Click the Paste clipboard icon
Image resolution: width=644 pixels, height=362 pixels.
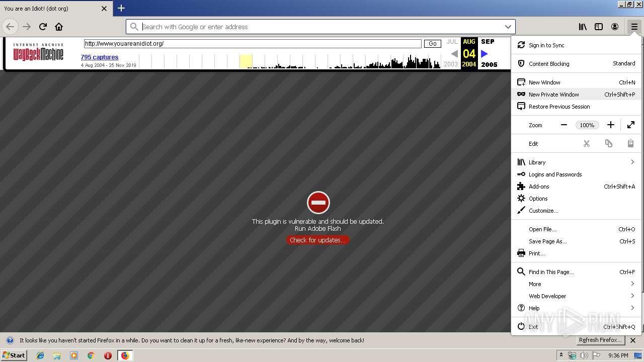[x=630, y=143]
